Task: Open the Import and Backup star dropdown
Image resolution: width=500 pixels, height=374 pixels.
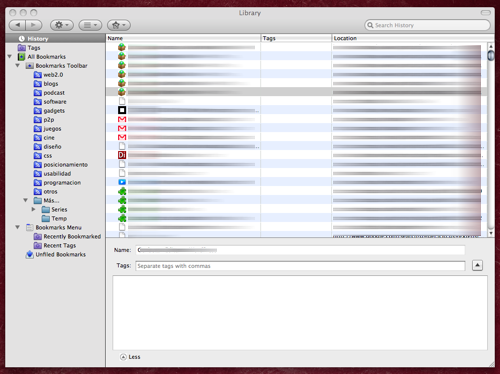Action: tap(119, 25)
